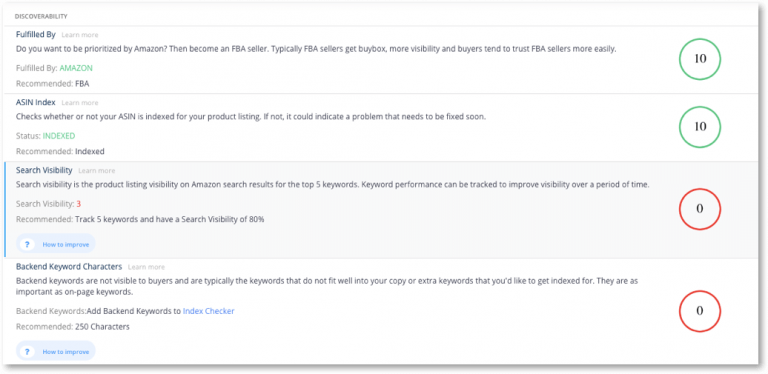Image resolution: width=768 pixels, height=374 pixels.
Task: Click the Fulfilled By score circle showing 10
Action: coord(700,59)
